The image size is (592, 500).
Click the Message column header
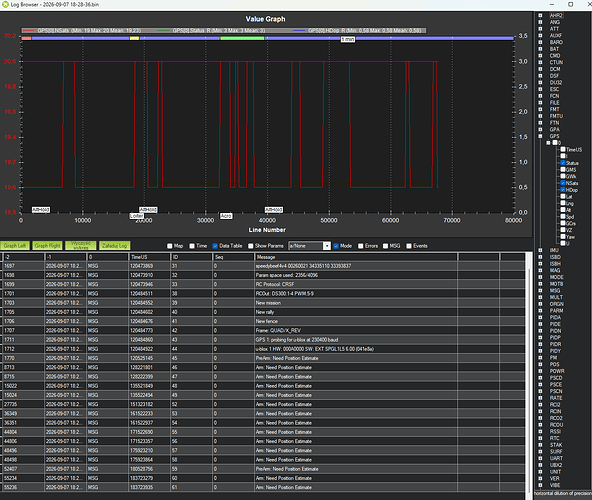point(356,257)
